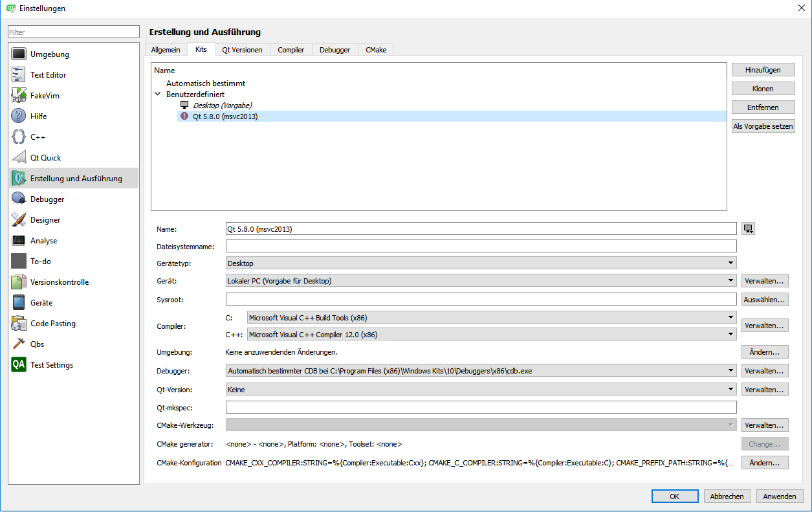
Task: Click the kit icon button beside Name
Action: [x=749, y=228]
